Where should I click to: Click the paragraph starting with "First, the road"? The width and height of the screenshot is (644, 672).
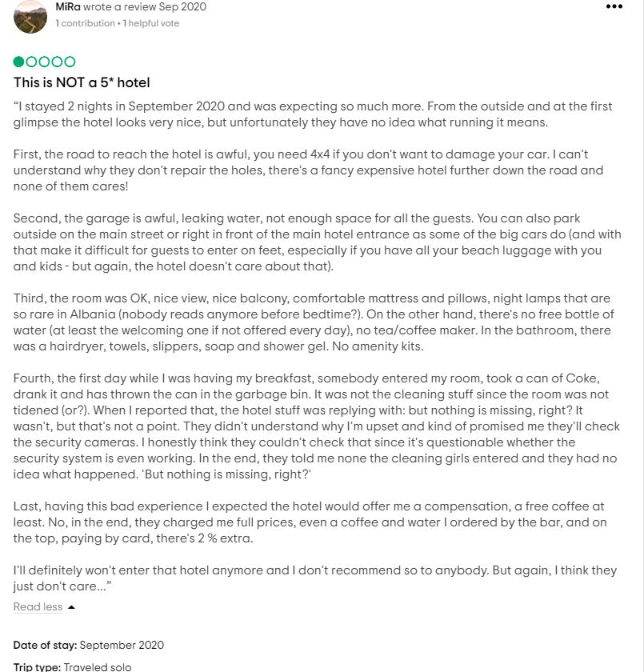tap(308, 170)
